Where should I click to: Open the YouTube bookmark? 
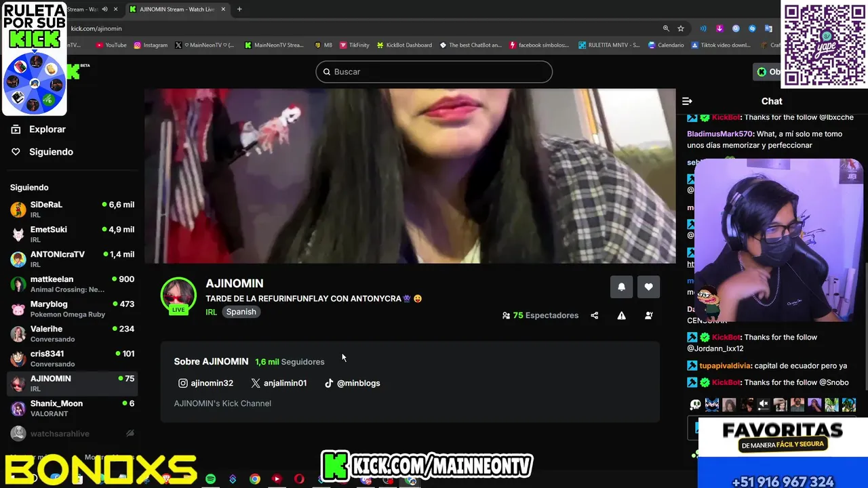pyautogui.click(x=111, y=45)
